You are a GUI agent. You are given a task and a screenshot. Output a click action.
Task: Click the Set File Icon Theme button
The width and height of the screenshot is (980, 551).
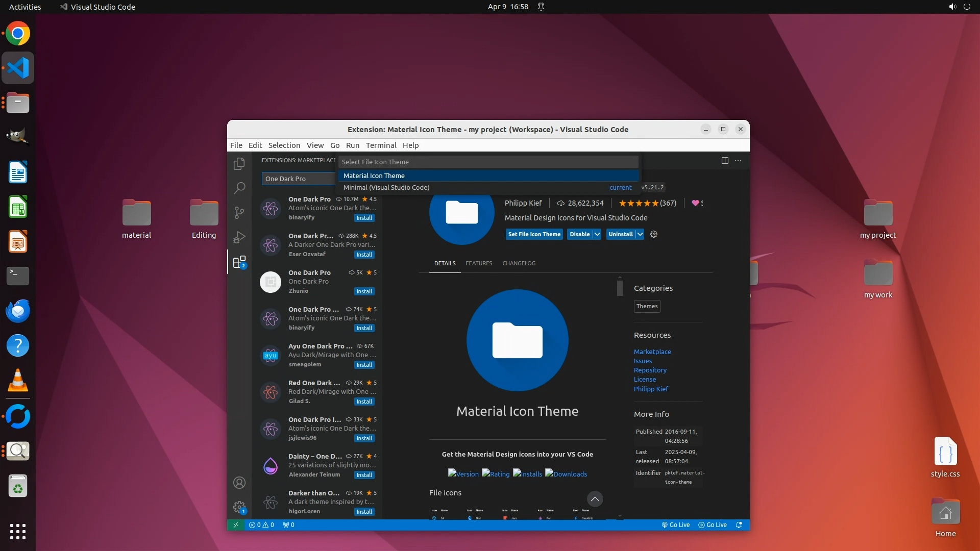coord(534,234)
